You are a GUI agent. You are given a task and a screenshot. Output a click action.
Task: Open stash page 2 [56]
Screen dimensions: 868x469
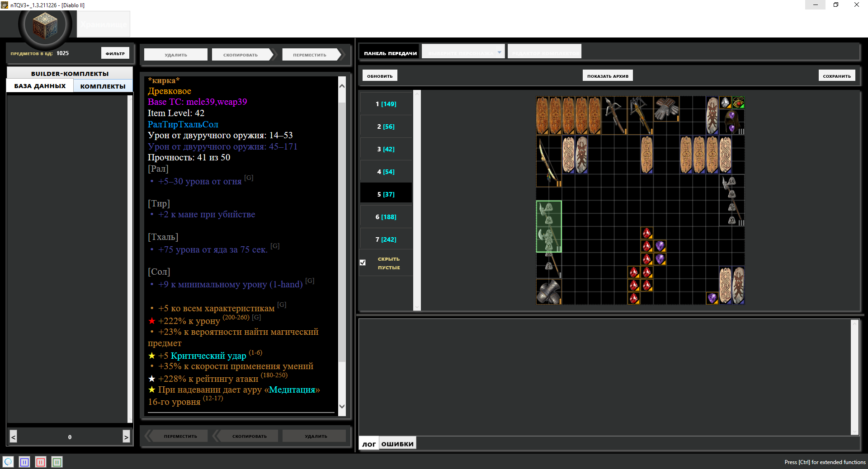click(x=386, y=127)
